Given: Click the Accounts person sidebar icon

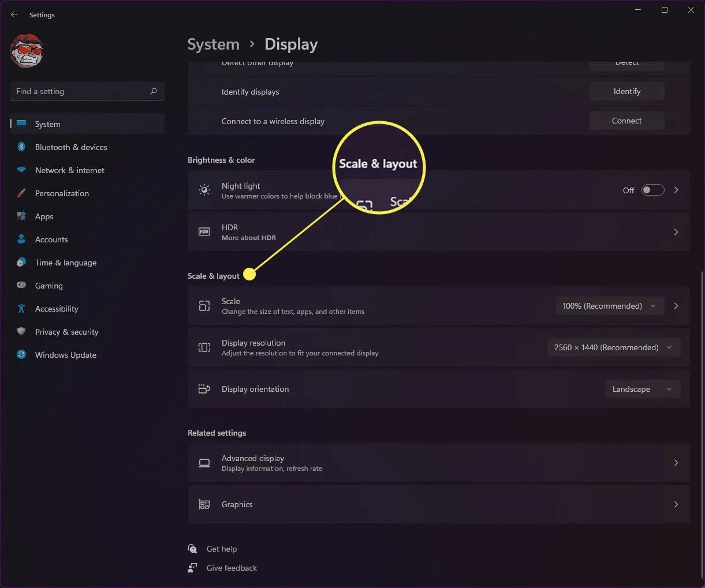Looking at the screenshot, I should tap(21, 239).
